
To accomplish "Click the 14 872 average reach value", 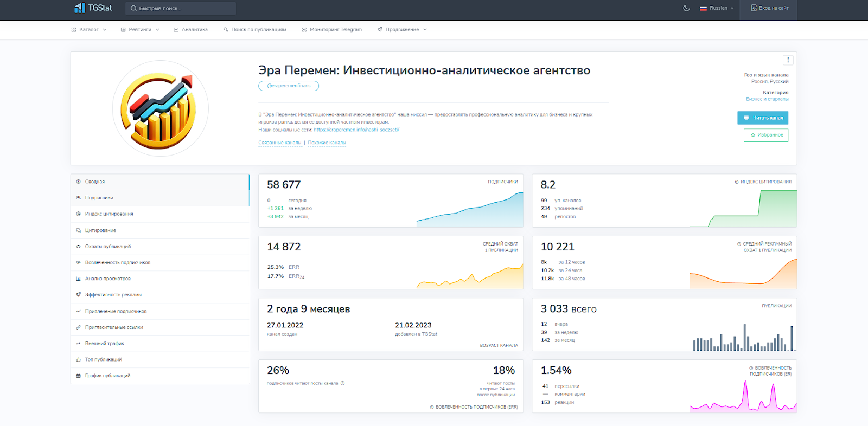I will tap(284, 247).
